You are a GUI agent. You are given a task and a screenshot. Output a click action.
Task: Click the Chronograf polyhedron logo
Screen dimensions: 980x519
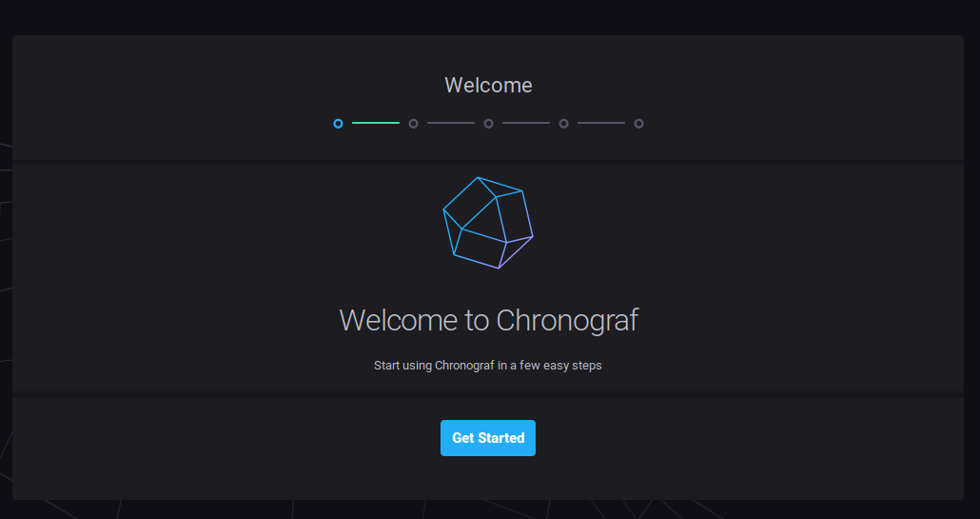pos(488,223)
